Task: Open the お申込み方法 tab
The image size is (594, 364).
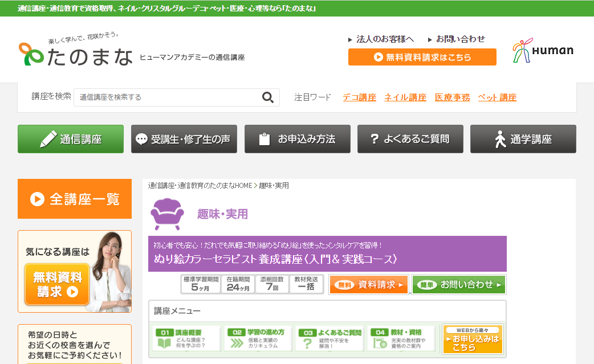Action: [x=298, y=139]
